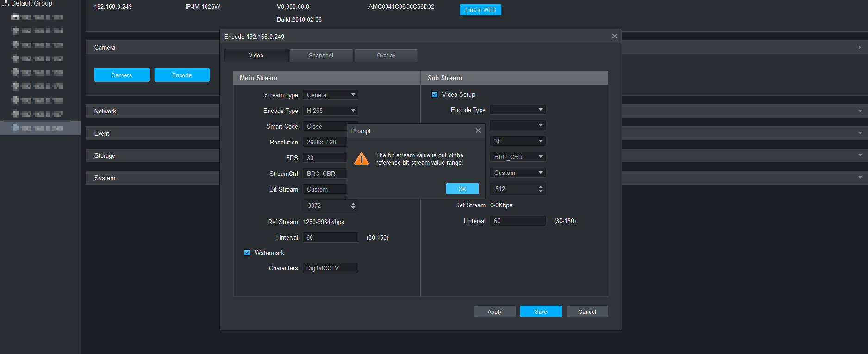Click the System section down arrow icon
Viewport: 868px width, 354px height.
click(860, 178)
